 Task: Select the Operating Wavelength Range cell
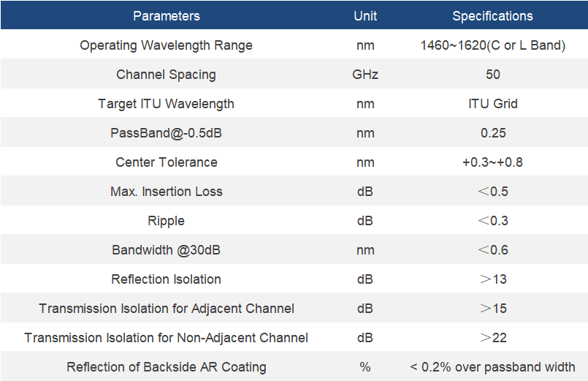(x=166, y=45)
